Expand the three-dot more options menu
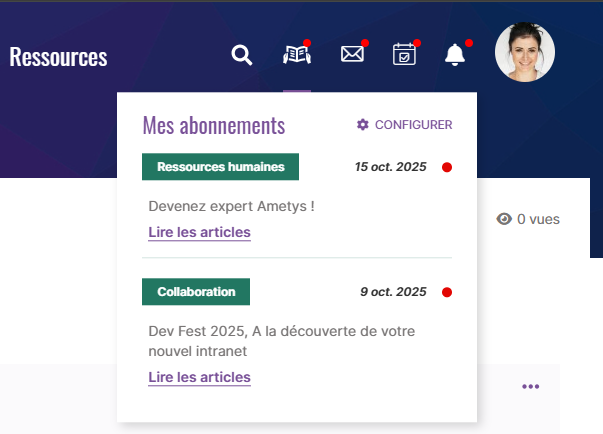The image size is (603, 434). (x=530, y=387)
